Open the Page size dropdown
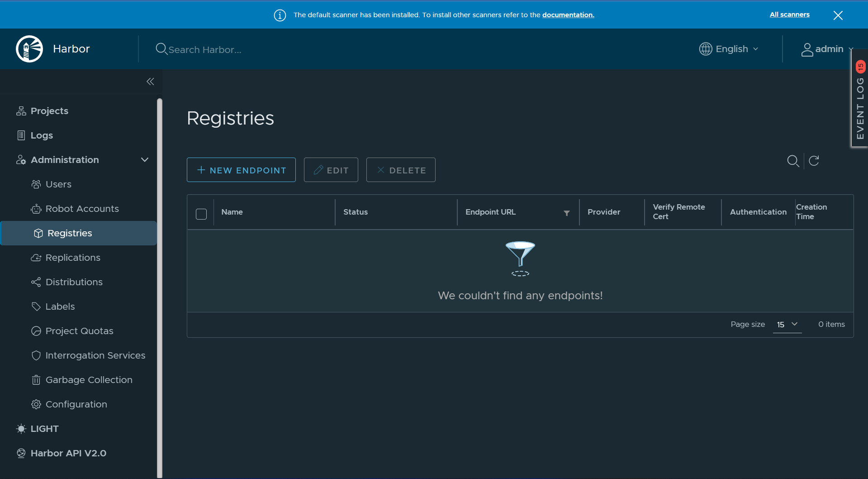This screenshot has height=479, width=868. point(787,325)
